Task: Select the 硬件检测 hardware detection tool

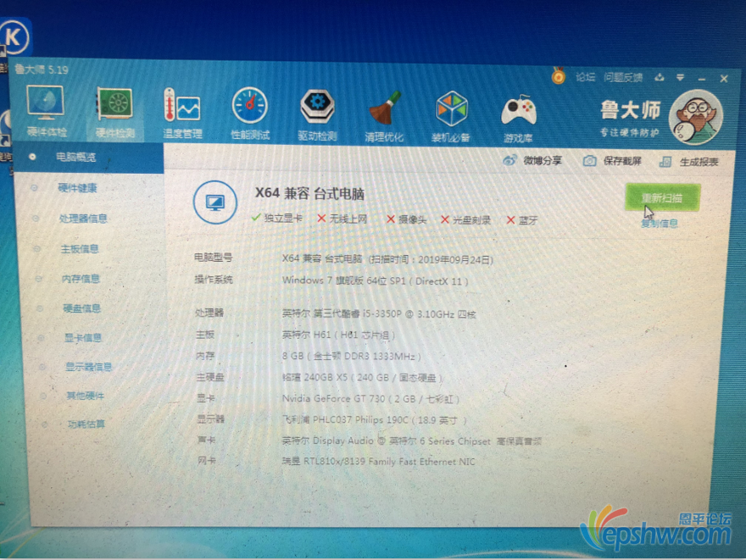Action: pyautogui.click(x=115, y=113)
